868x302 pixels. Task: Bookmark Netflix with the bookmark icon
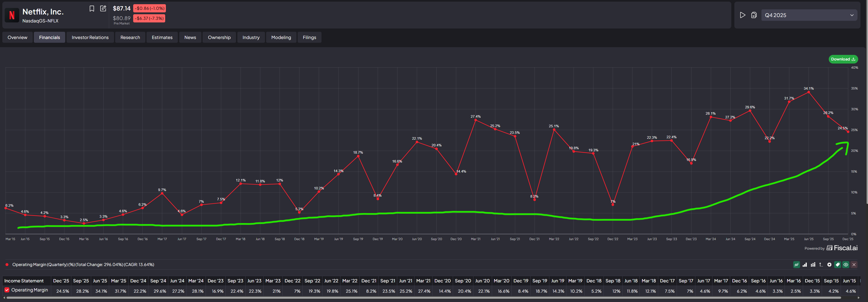92,8
